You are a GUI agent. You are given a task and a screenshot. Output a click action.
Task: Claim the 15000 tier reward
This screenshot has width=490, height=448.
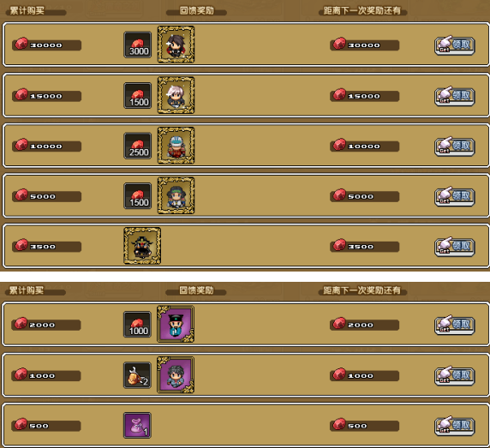click(455, 96)
